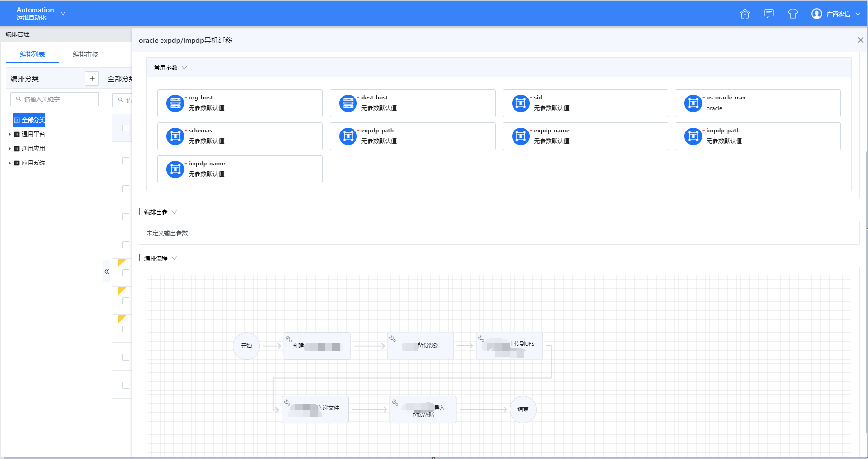Collapse the side panel with double-arrow

tap(107, 271)
